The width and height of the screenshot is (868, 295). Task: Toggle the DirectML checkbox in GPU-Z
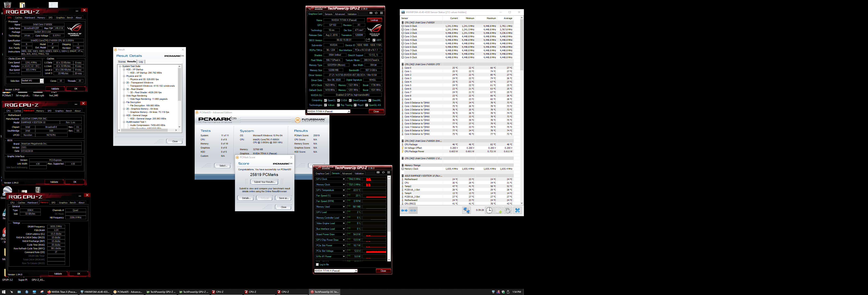[370, 100]
